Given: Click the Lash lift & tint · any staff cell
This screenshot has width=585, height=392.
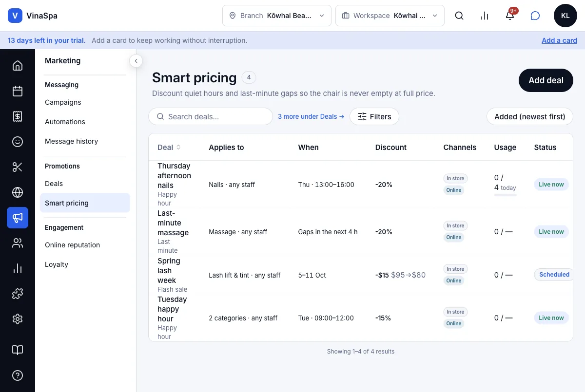Looking at the screenshot, I should click(245, 275).
